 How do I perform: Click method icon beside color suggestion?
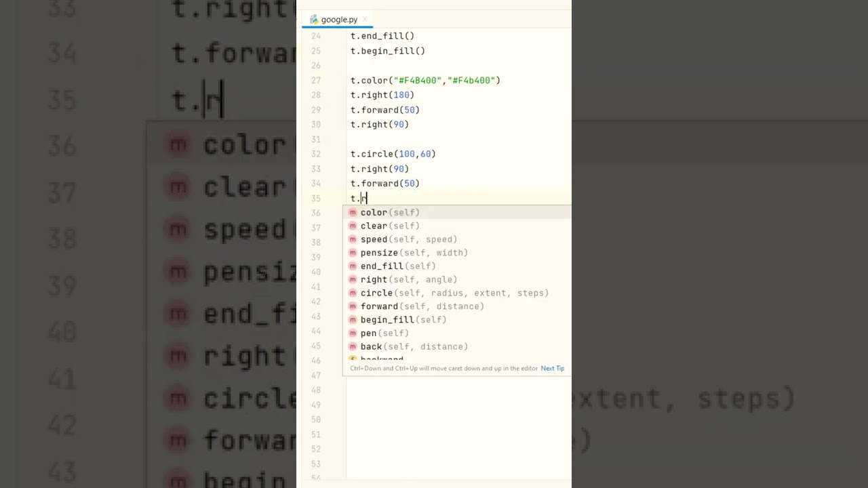click(353, 213)
